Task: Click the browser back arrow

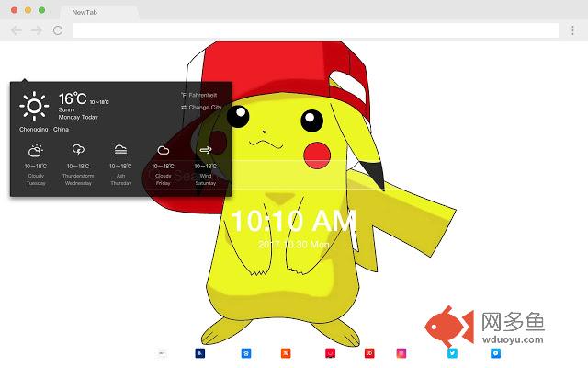Action: 17,30
